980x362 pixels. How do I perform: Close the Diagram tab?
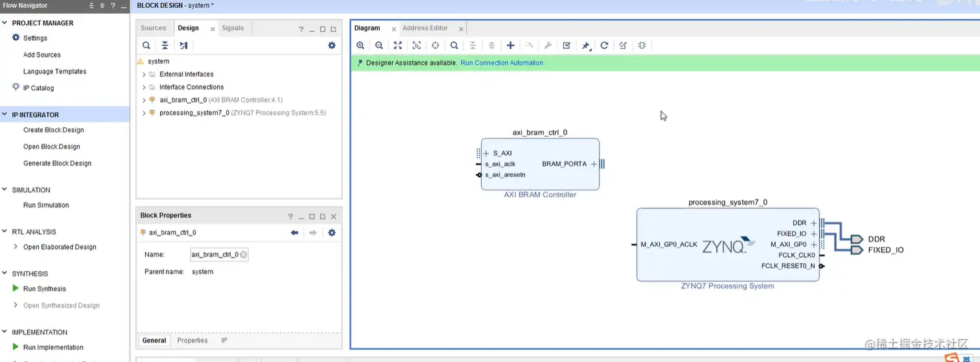pyautogui.click(x=393, y=29)
